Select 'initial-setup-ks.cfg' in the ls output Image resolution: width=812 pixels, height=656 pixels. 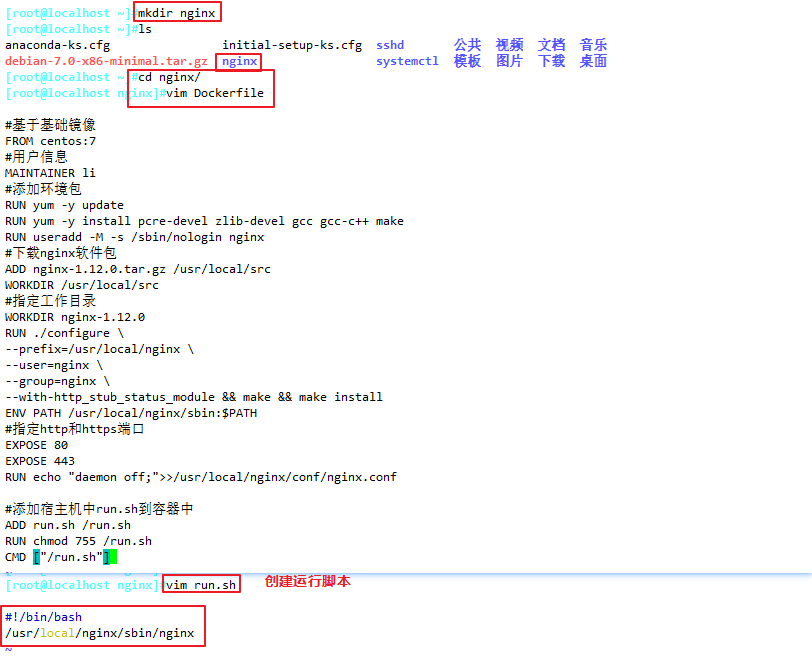292,46
